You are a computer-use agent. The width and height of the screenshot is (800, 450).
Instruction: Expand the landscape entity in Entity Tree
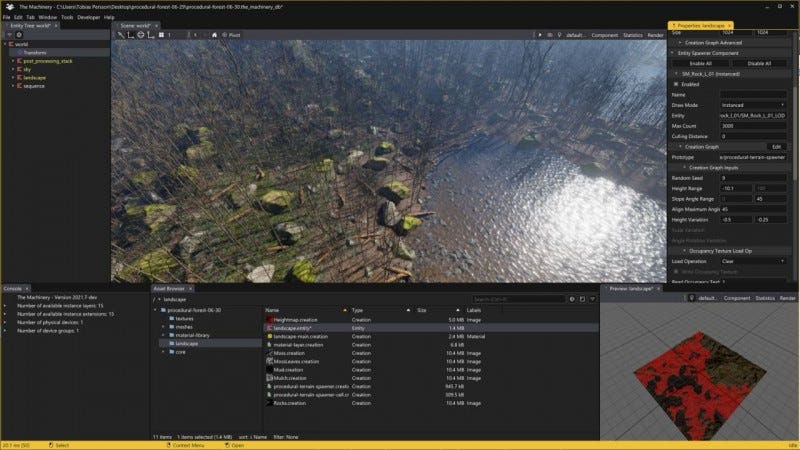[x=13, y=78]
